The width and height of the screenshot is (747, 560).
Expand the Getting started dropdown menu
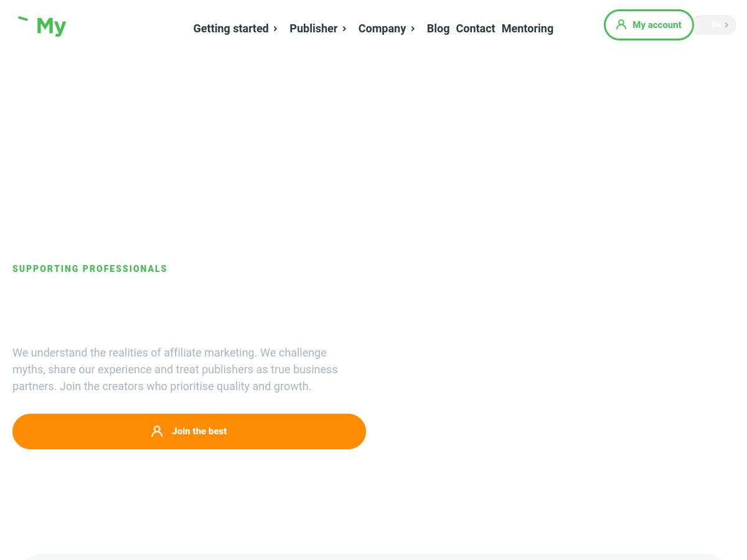231,29
